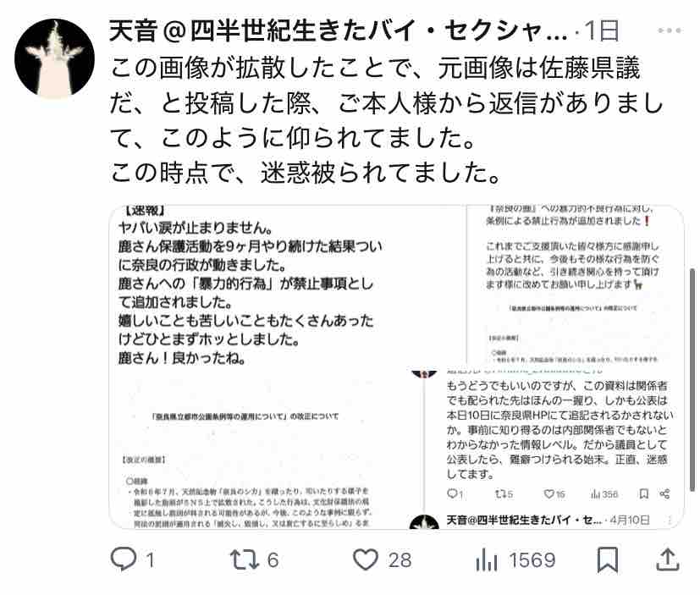This screenshot has height=595, width=700.
Task: Click the reply speech bubble icon
Action: tap(124, 559)
